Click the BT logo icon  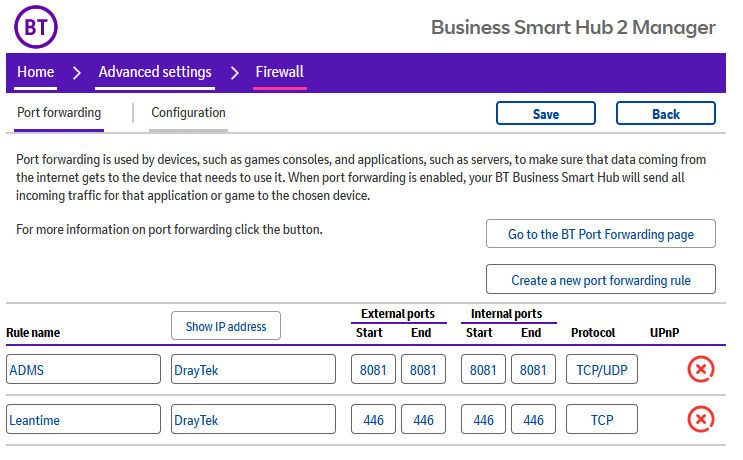tap(36, 25)
